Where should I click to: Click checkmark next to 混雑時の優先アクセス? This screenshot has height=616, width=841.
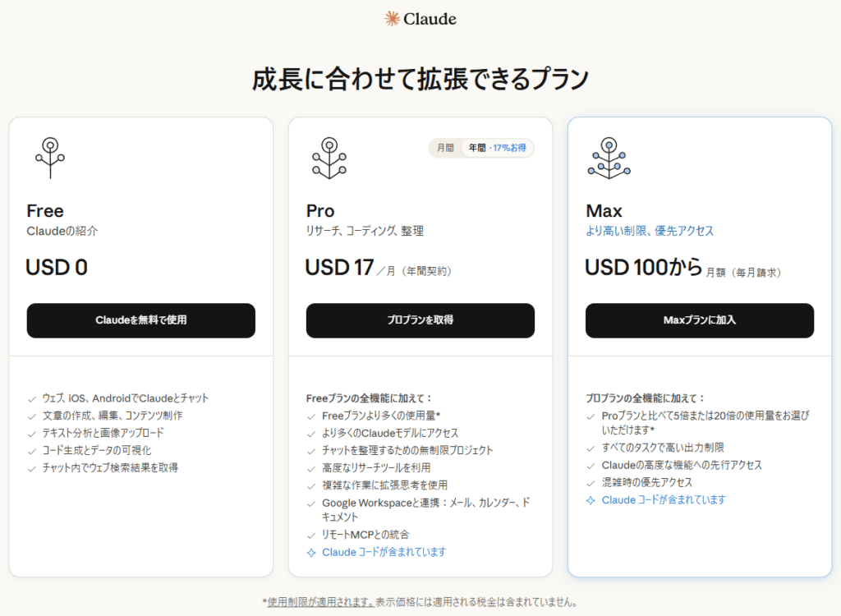pos(591,484)
